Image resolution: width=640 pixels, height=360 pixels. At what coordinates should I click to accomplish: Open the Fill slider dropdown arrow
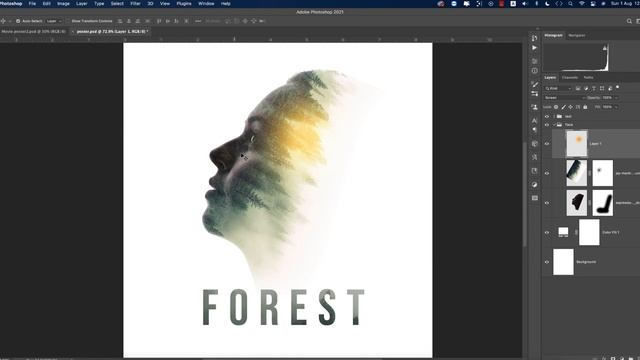616,107
